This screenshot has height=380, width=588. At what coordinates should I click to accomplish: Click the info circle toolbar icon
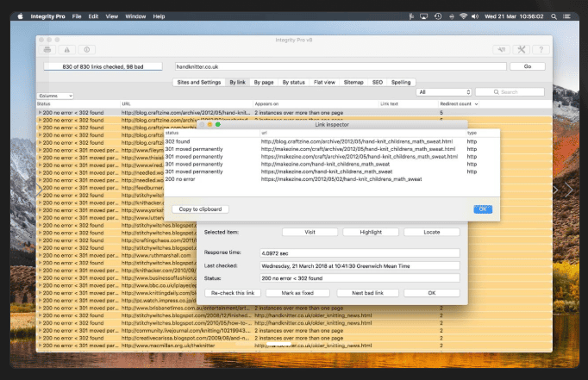tap(86, 49)
